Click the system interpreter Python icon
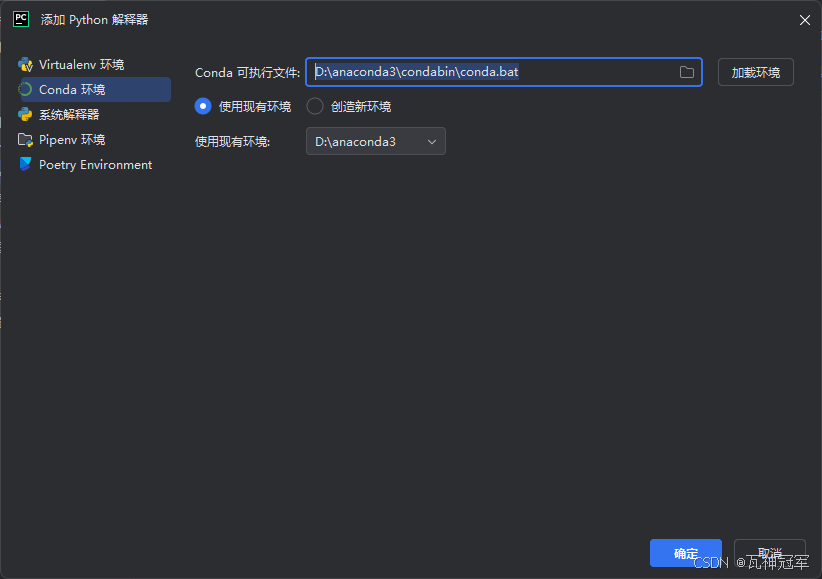The height and width of the screenshot is (579, 822). pyautogui.click(x=25, y=114)
